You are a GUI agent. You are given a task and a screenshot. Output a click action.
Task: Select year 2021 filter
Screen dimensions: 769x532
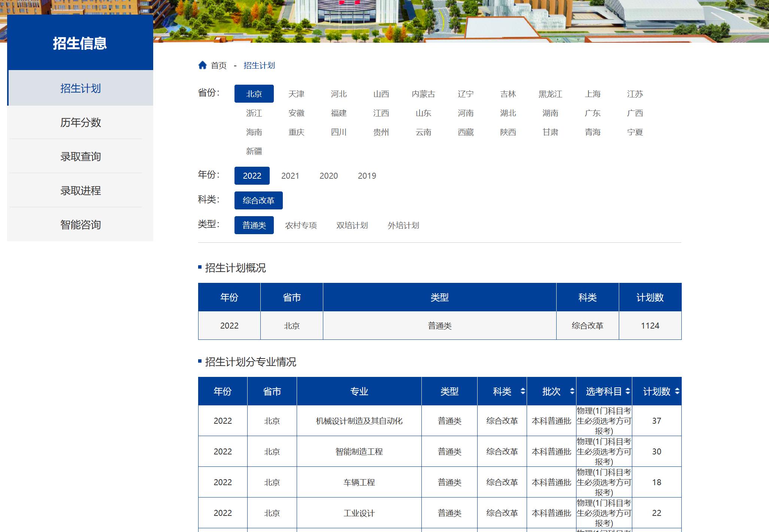290,176
